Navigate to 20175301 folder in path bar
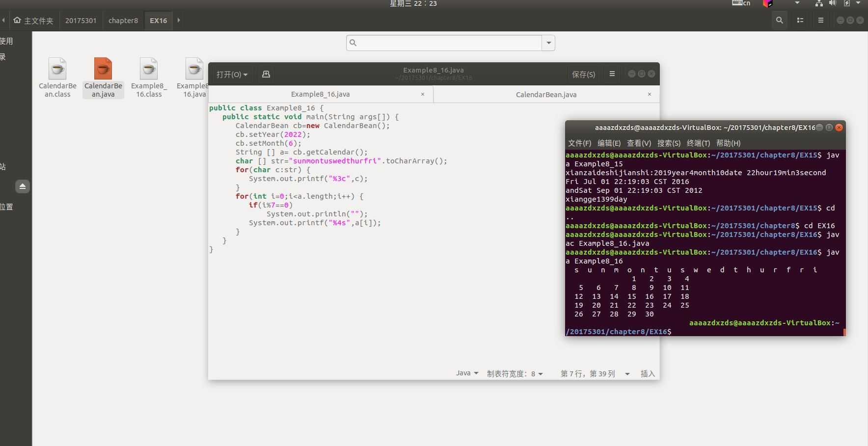This screenshot has height=446, width=868. [81, 20]
